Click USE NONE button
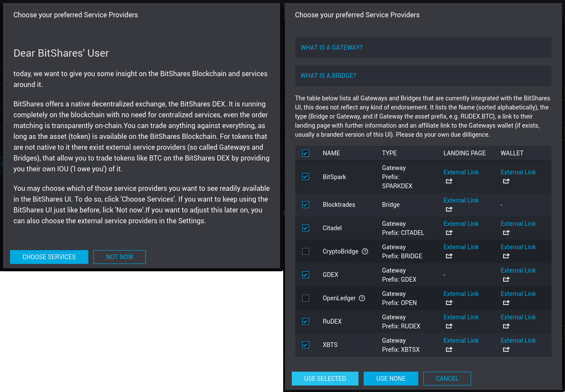This screenshot has width=565, height=392. click(391, 379)
